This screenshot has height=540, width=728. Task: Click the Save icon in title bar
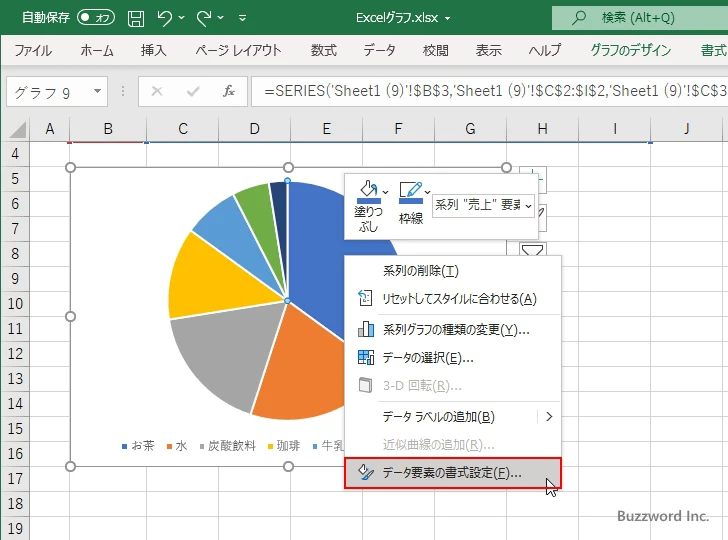click(136, 17)
